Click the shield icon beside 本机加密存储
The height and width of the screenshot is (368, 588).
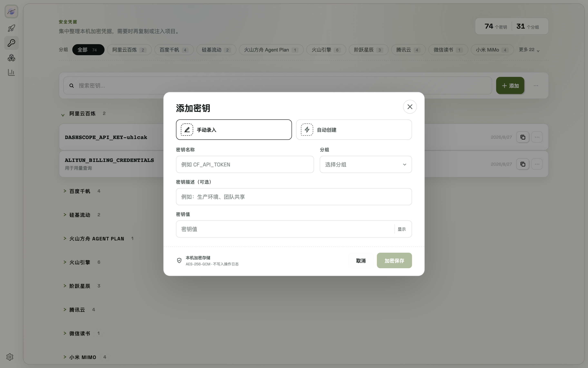(x=179, y=260)
